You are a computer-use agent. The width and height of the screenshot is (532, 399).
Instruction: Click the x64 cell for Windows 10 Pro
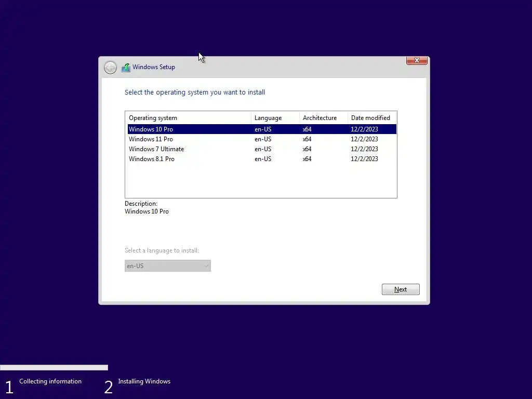(307, 129)
